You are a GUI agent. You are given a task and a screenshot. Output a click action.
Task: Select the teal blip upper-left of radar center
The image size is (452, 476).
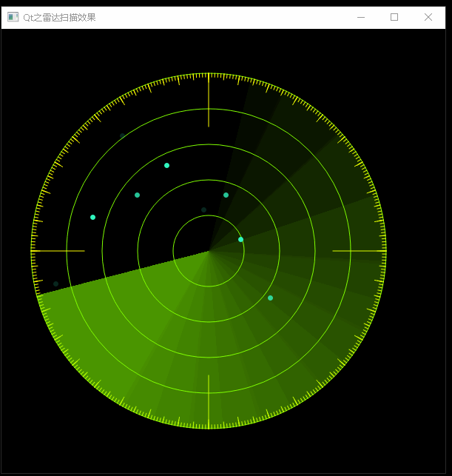pos(137,195)
